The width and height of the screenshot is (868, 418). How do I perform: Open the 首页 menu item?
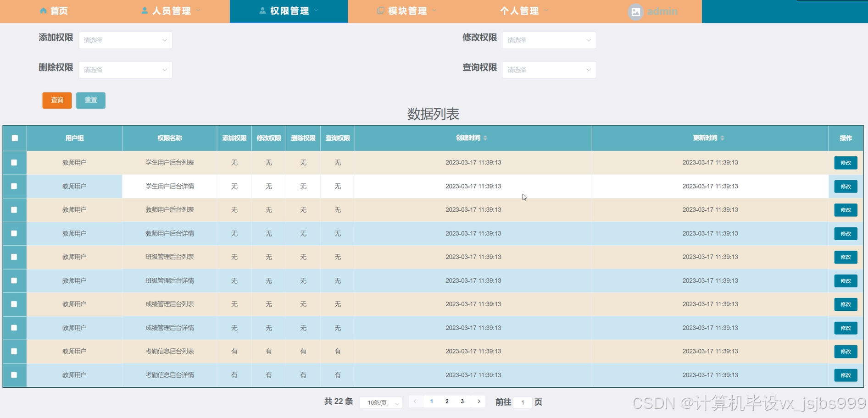pos(54,11)
